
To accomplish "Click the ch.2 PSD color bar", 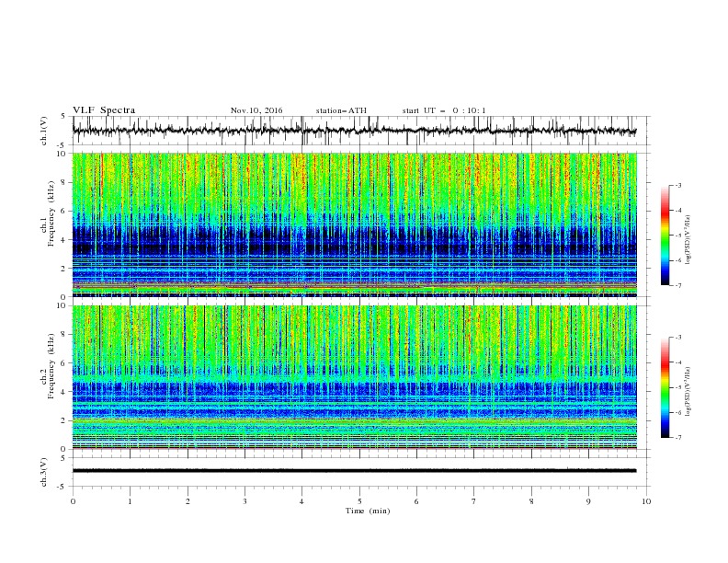I will (665, 387).
